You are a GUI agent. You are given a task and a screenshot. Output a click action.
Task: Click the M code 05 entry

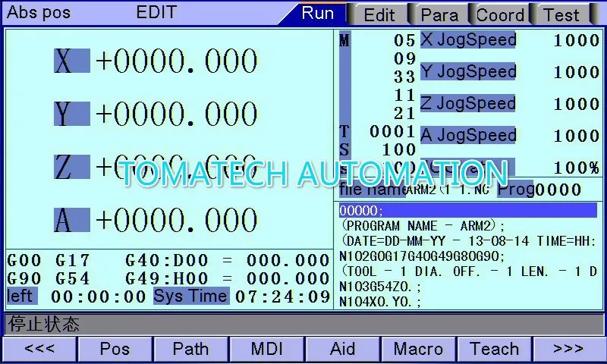404,40
